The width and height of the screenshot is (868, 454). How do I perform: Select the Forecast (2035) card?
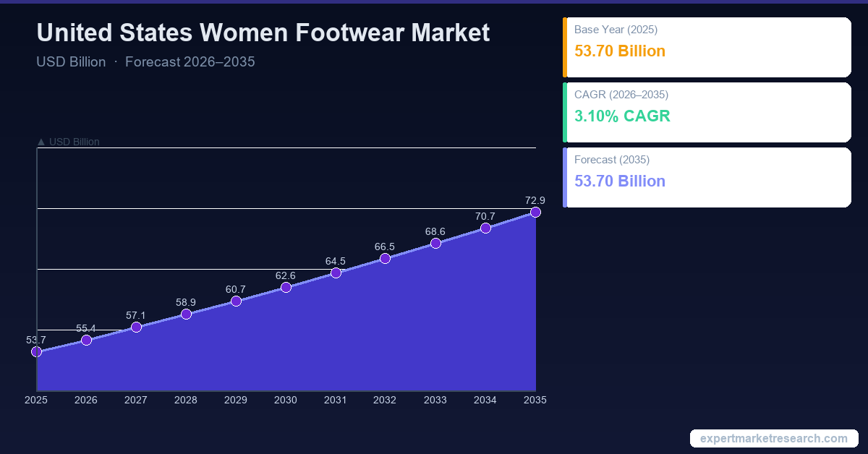(707, 177)
